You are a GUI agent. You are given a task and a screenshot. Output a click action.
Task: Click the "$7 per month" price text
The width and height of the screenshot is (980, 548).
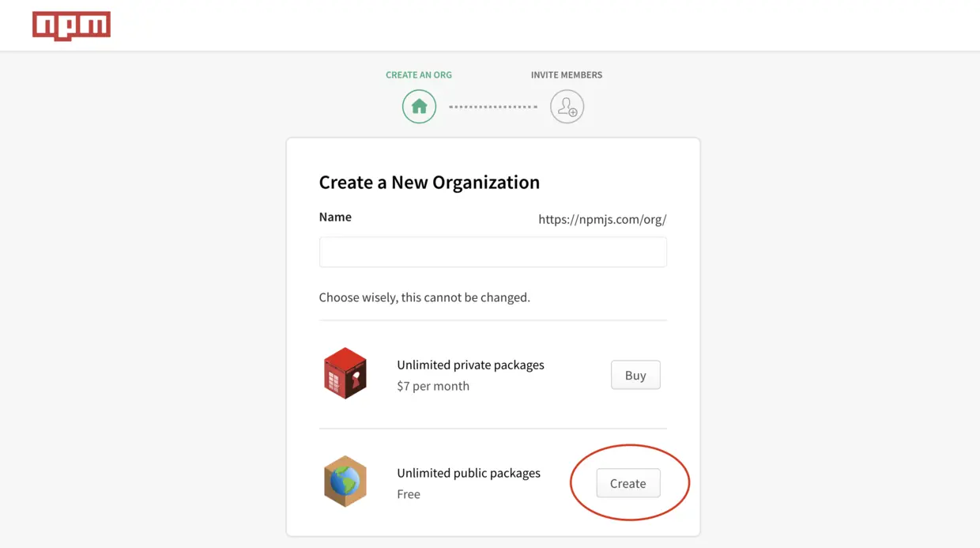click(433, 386)
